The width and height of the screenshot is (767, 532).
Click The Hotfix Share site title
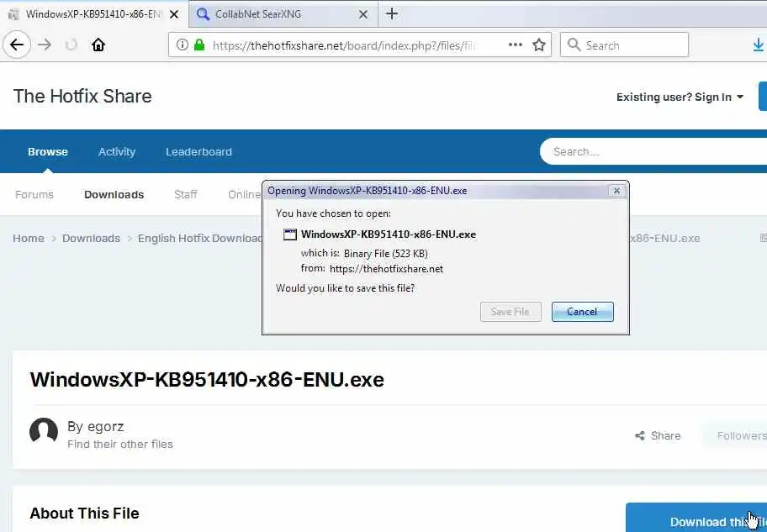(82, 96)
